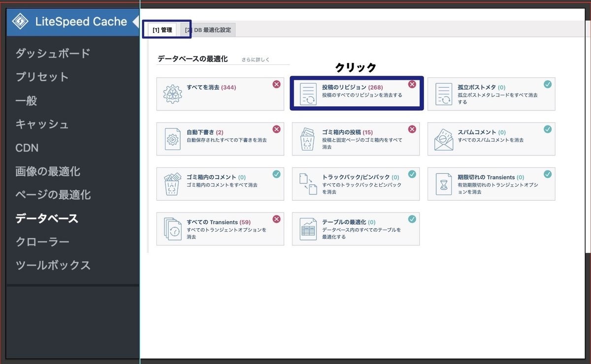Click ゴミ箱内の投稿 (15) title

[347, 132]
